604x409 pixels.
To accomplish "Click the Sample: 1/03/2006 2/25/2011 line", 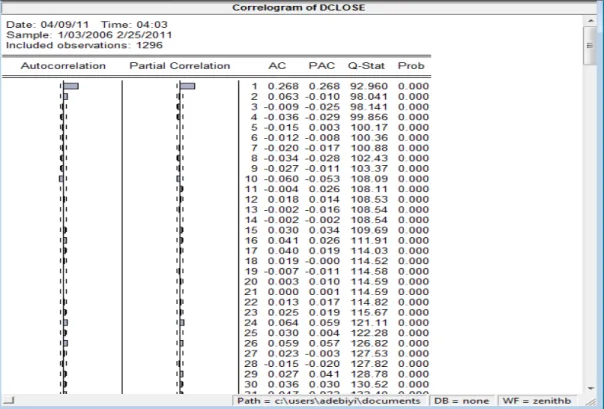I will [x=89, y=35].
